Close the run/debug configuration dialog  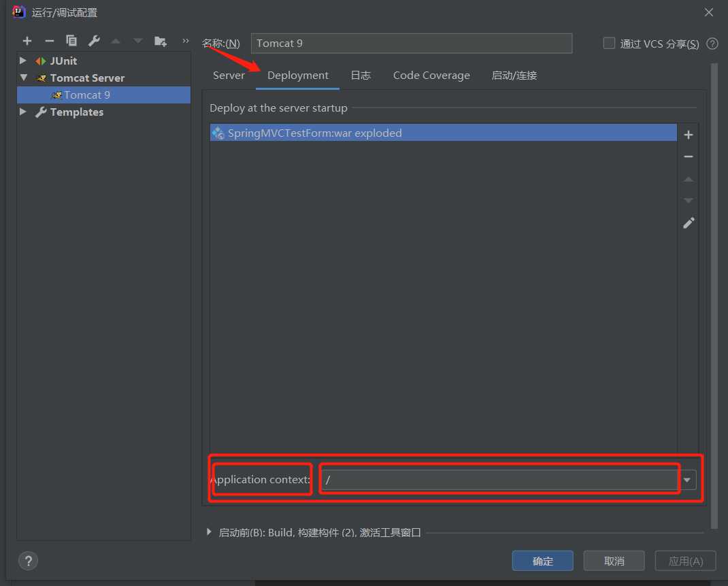[708, 12]
